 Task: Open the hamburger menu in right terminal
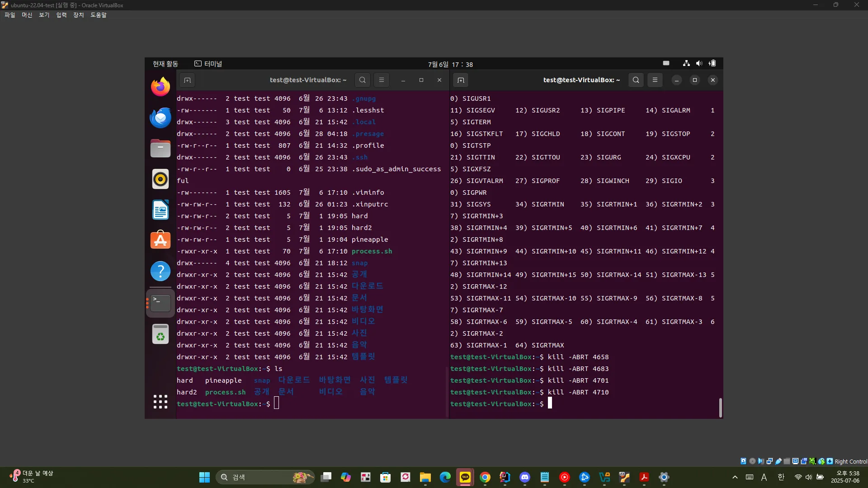[655, 80]
